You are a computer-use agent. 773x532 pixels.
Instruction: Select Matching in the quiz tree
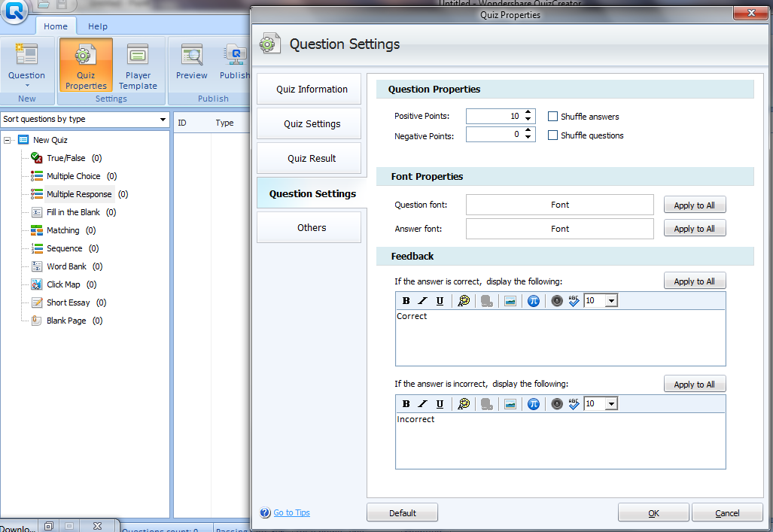coord(63,230)
